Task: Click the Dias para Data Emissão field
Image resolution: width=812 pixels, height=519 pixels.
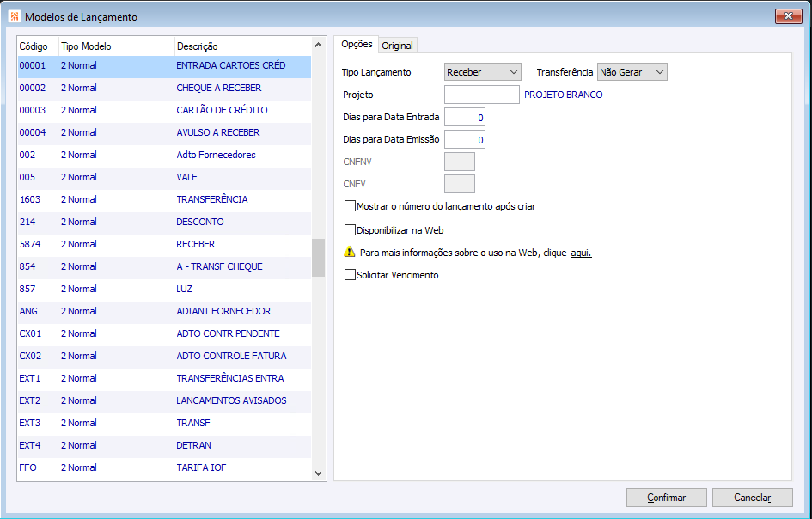Action: pyautogui.click(x=465, y=139)
